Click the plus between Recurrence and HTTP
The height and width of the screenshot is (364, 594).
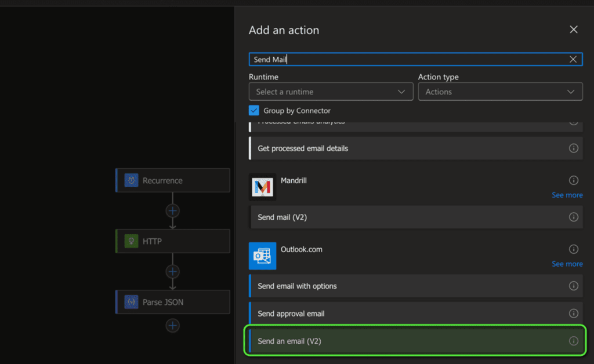click(172, 210)
